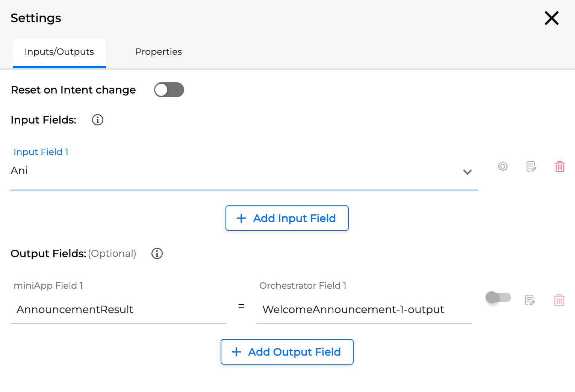
Task: Click the edit icon on the output field row
Action: [x=530, y=300]
